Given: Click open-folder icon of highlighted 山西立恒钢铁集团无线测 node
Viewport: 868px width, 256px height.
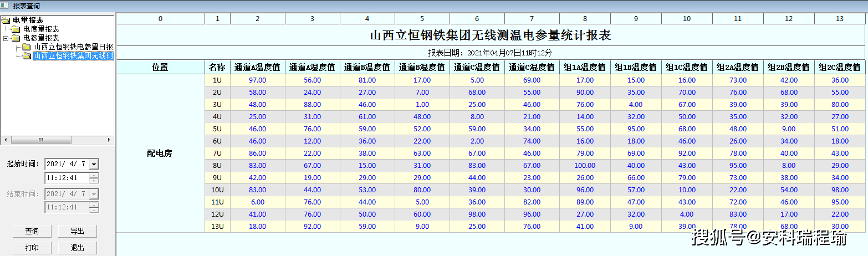Looking at the screenshot, I should pyautogui.click(x=26, y=56).
